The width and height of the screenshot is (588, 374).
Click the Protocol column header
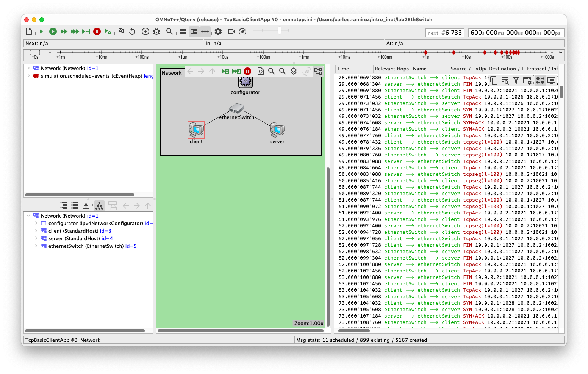tap(542, 69)
